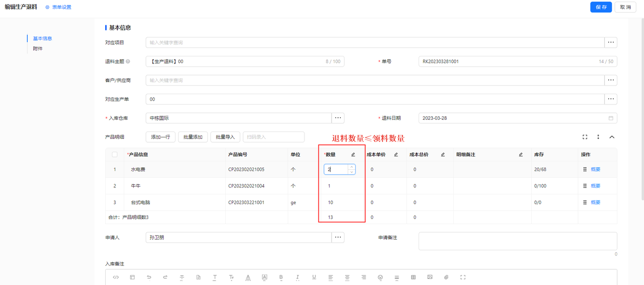
Task: Open 概要 link for 台式电脑
Action: [596, 202]
